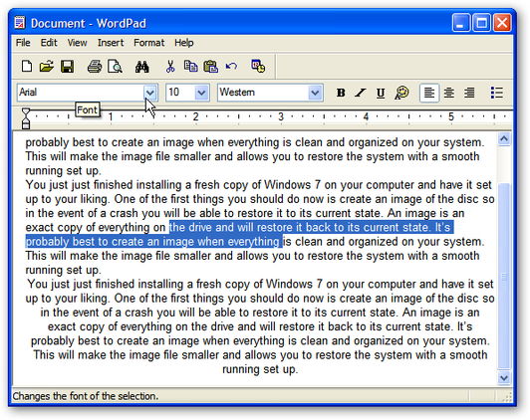530x420 pixels.
Task: Click the WordPad icon in the title bar
Action: click(20, 23)
